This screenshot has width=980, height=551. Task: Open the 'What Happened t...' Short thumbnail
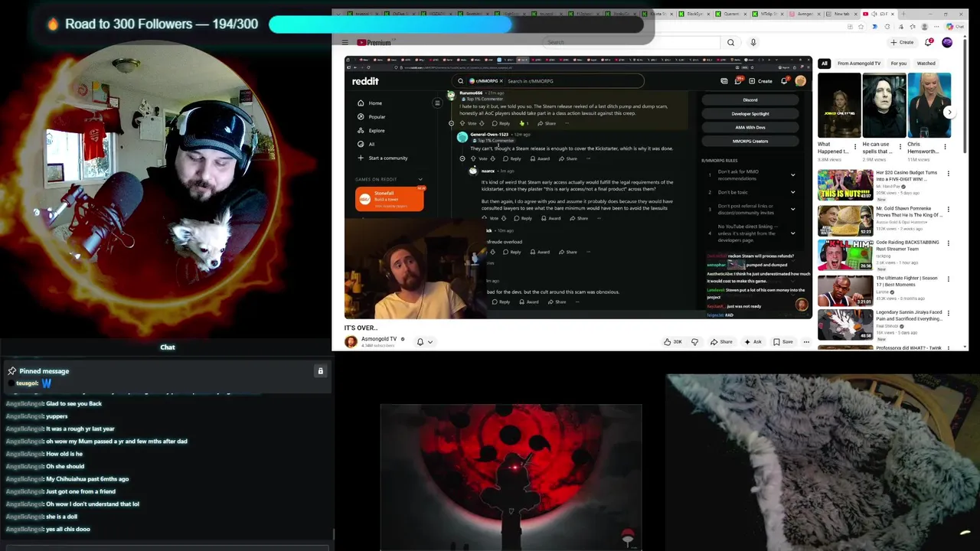pos(839,106)
